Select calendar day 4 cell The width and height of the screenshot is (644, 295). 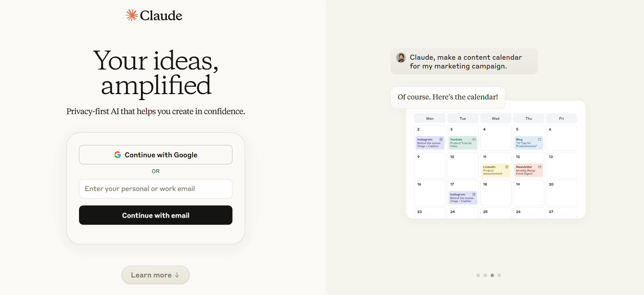coord(496,138)
